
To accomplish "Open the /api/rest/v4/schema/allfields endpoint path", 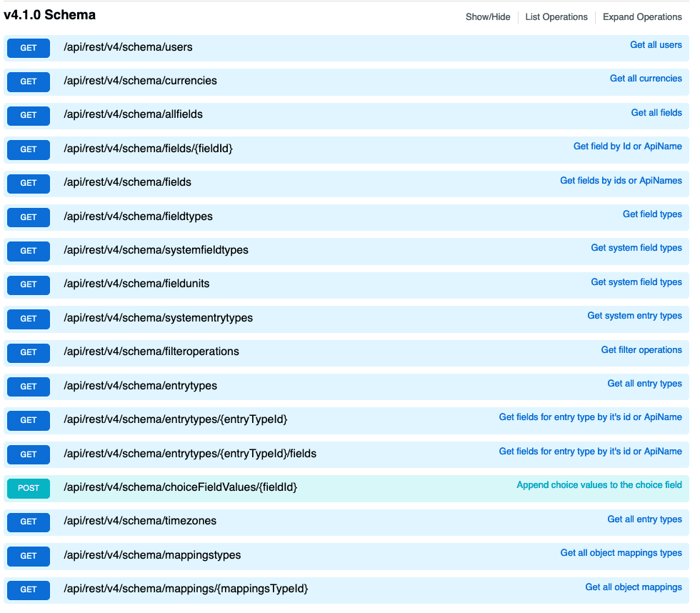I will [133, 114].
